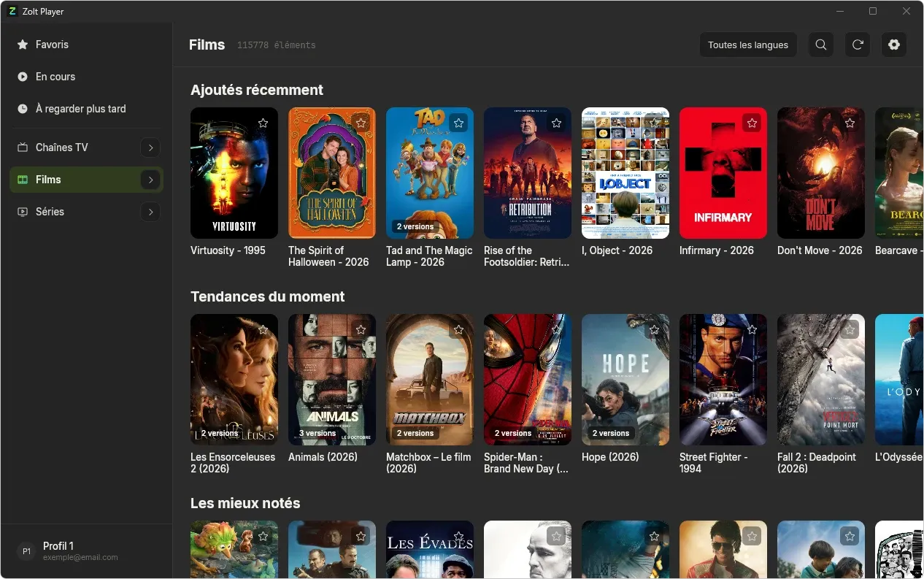Click title Street Fighter - 1994
Image resolution: width=924 pixels, height=579 pixels.
tap(714, 463)
